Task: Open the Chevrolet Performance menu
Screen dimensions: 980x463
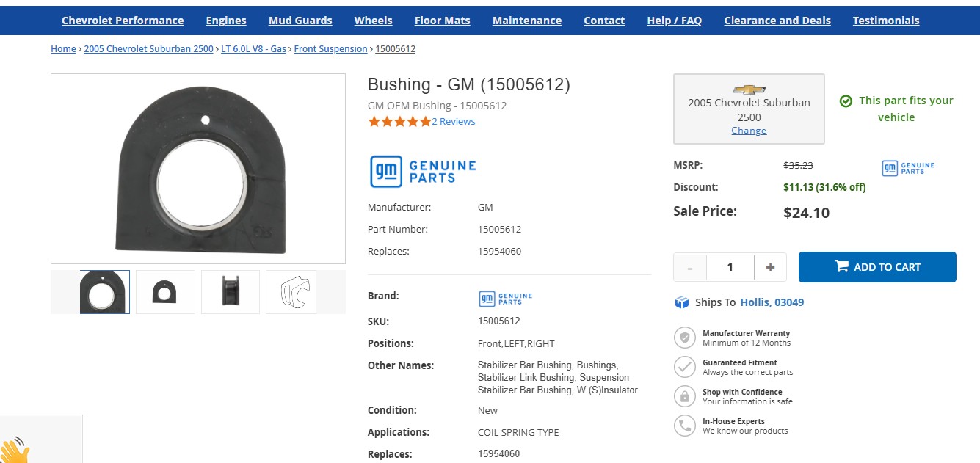Action: pyautogui.click(x=123, y=21)
